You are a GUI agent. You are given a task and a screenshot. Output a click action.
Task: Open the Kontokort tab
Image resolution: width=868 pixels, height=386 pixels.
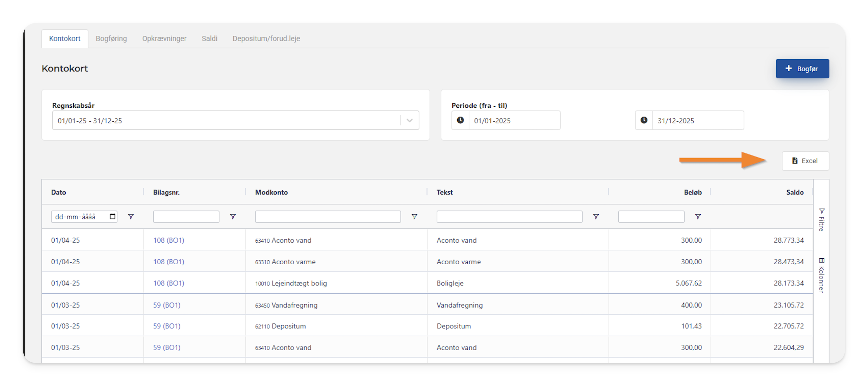coord(65,39)
